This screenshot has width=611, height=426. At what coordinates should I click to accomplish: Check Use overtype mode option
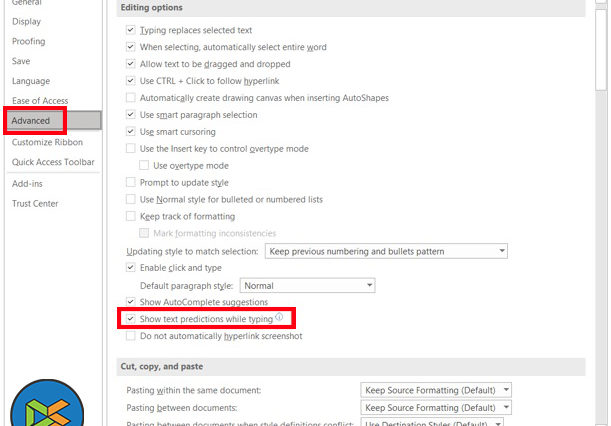(x=145, y=166)
